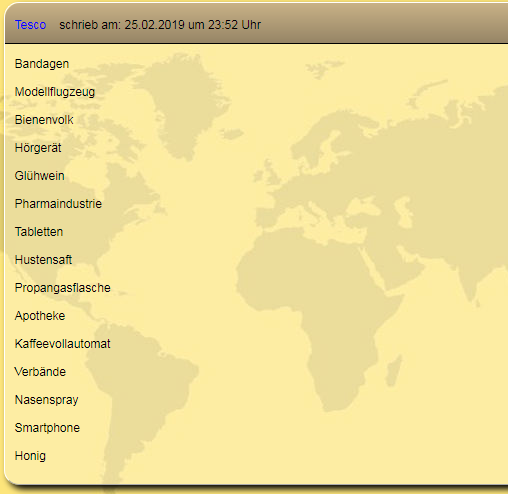Screen dimensions: 508x494
Task: Click the Bienenvolk list entry
Action: [x=44, y=120]
